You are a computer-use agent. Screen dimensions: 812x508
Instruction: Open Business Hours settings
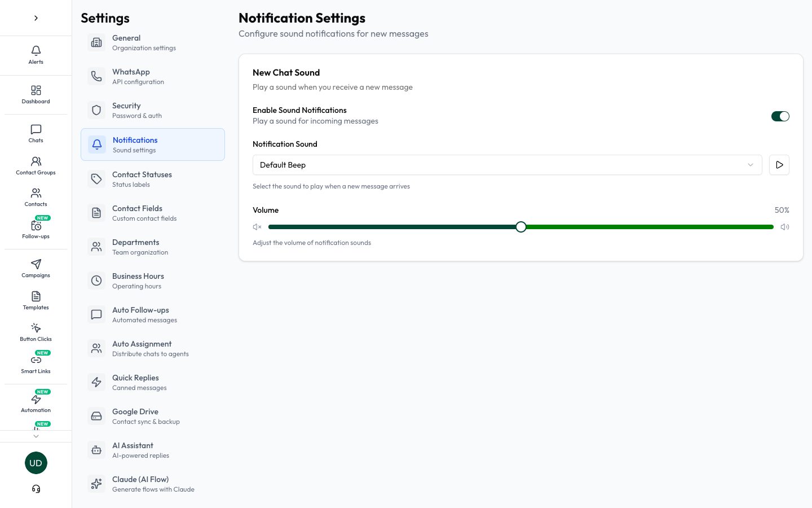point(153,281)
